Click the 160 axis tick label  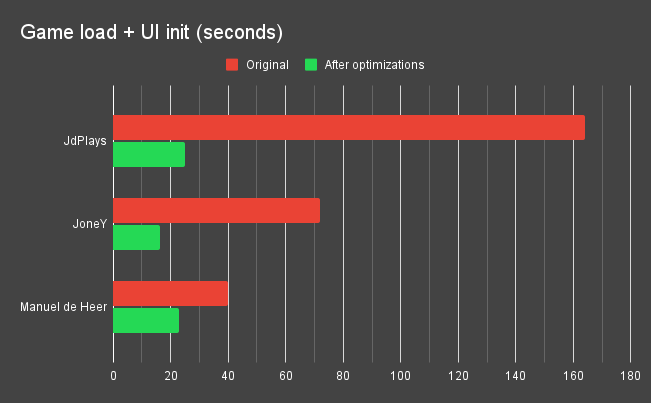pos(573,376)
